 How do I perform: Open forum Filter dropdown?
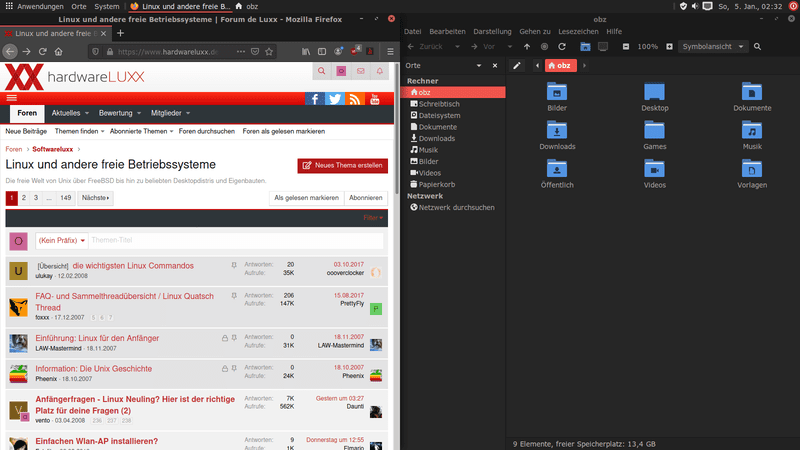[x=373, y=218]
